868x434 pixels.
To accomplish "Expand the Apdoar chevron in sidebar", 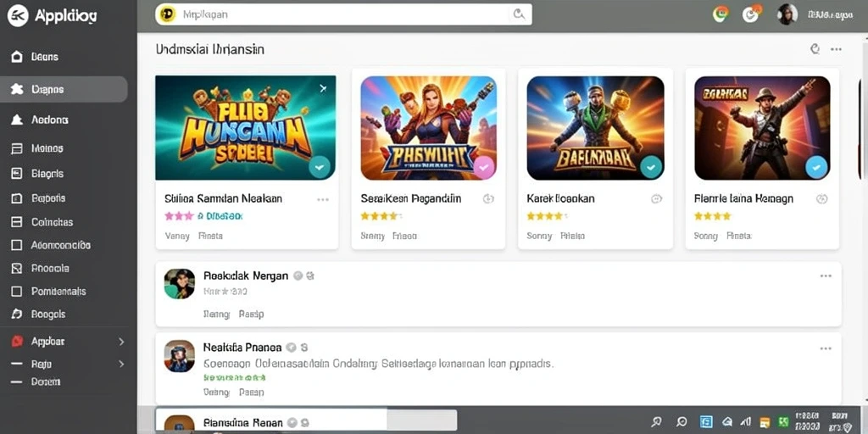I will (121, 342).
